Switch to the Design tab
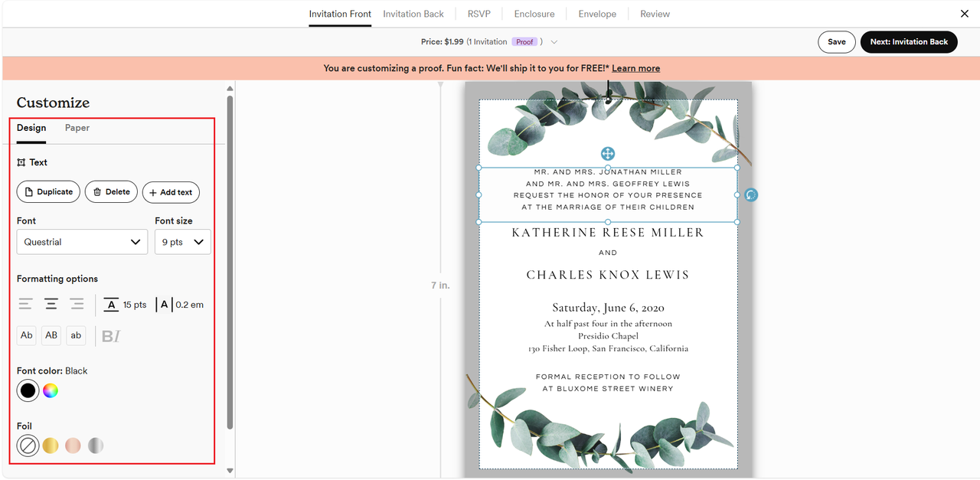 pos(31,128)
